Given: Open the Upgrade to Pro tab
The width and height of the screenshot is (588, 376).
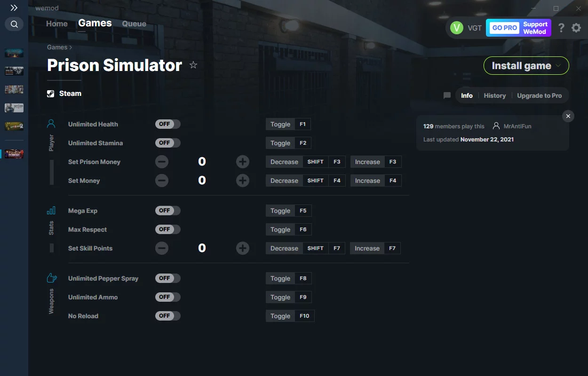Looking at the screenshot, I should click(540, 95).
